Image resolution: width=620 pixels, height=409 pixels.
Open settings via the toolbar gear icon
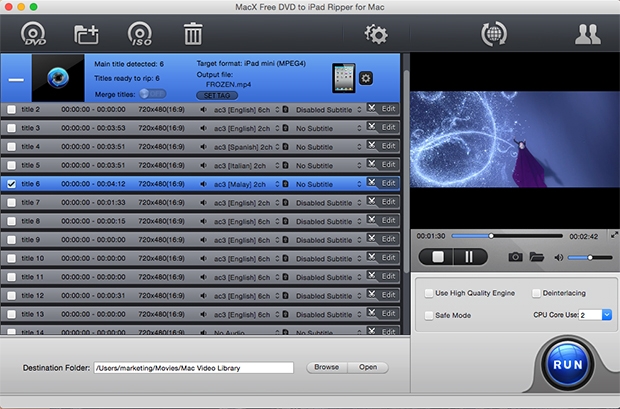[x=376, y=34]
